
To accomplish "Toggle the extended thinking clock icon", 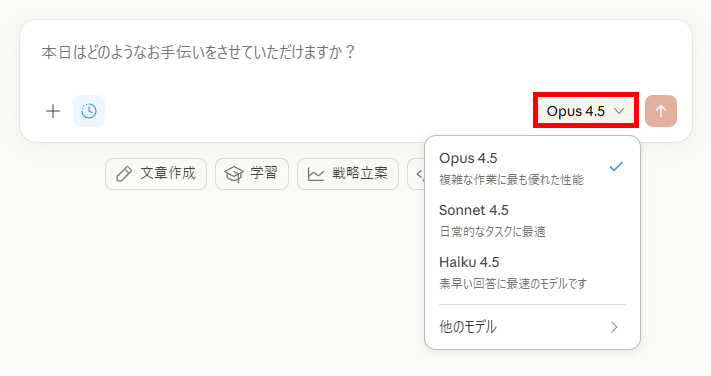I will (89, 111).
